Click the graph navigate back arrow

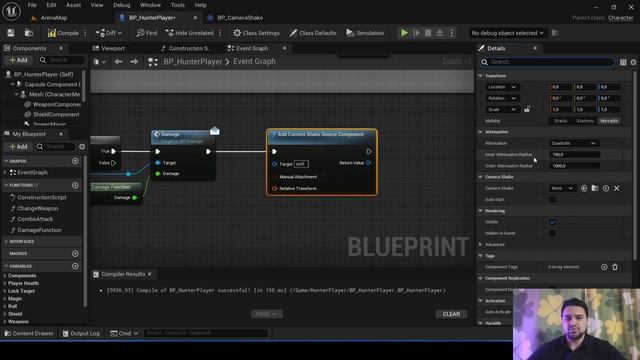pos(118,62)
